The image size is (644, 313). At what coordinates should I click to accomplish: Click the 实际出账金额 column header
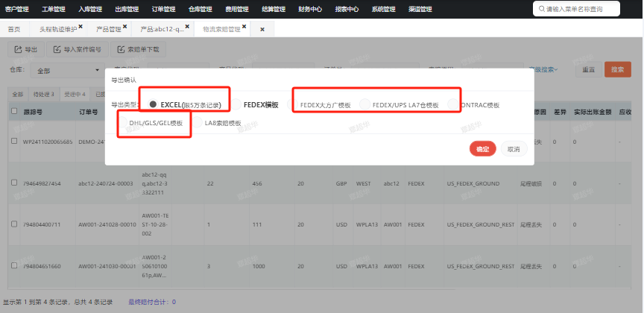click(x=591, y=111)
